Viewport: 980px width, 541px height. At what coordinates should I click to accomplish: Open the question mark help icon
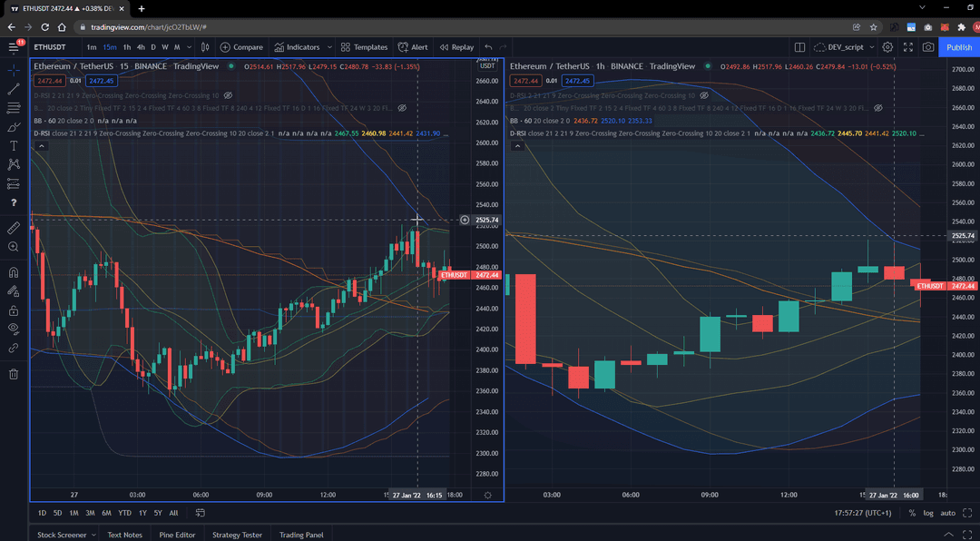(x=13, y=202)
